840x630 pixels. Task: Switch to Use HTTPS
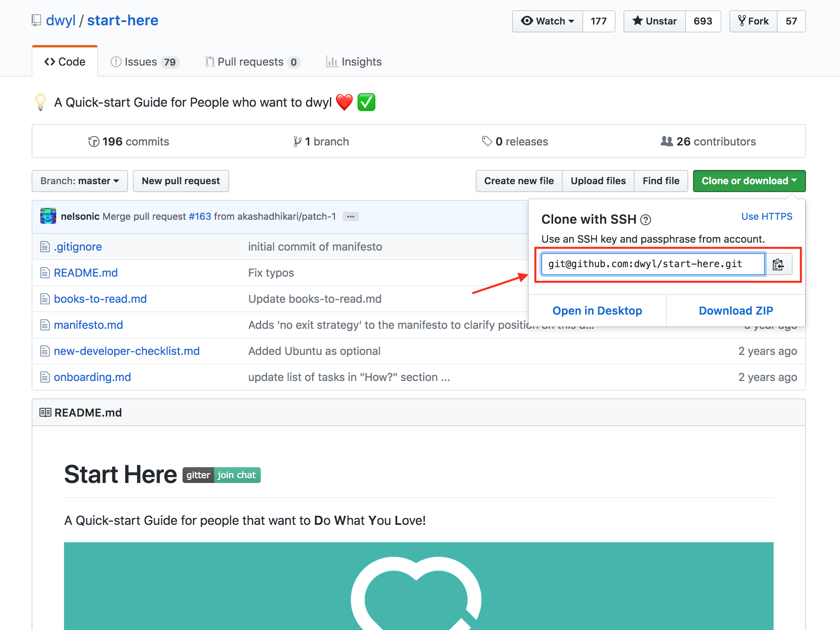coord(767,217)
